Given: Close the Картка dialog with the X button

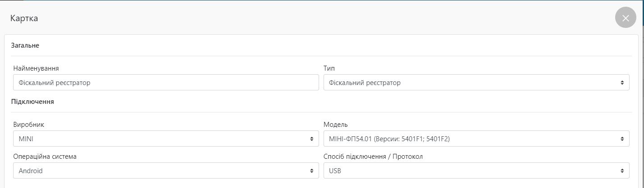Looking at the screenshot, I should click(x=625, y=18).
